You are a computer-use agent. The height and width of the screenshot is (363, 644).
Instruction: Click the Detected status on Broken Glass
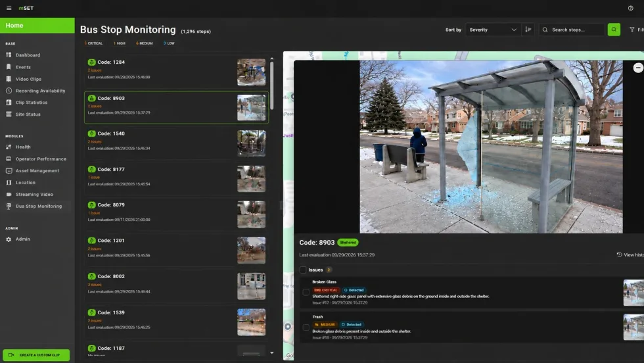[x=354, y=290]
